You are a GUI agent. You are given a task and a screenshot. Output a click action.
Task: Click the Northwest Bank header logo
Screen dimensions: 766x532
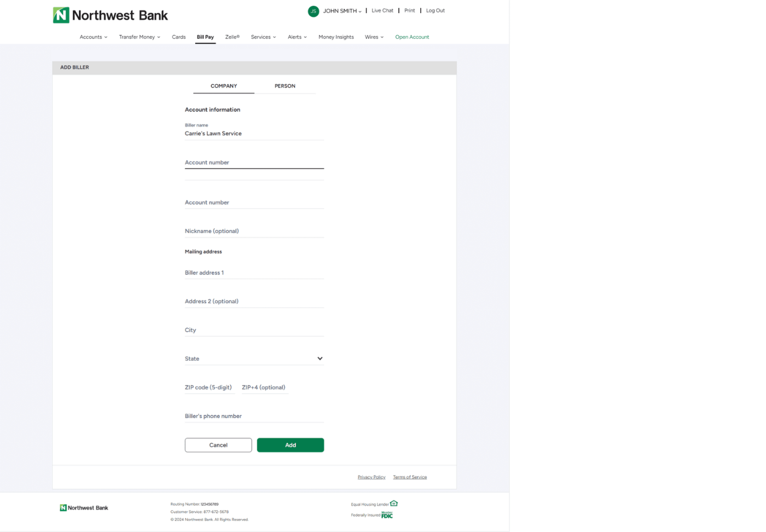pos(110,15)
